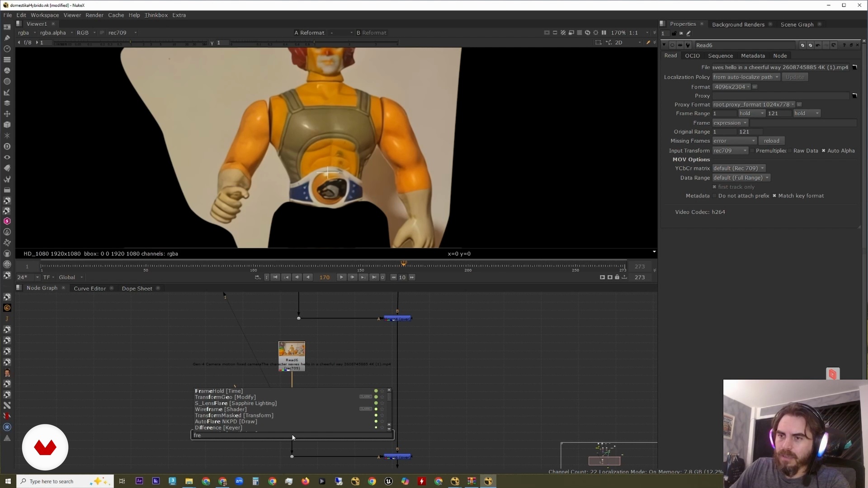Switch to the Metadata tab

pos(753,56)
